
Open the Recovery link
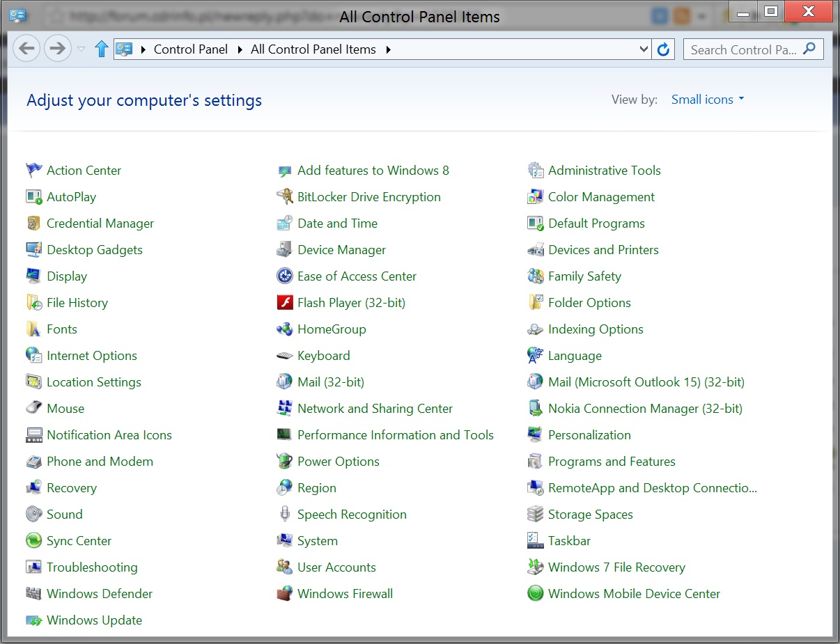(x=72, y=487)
